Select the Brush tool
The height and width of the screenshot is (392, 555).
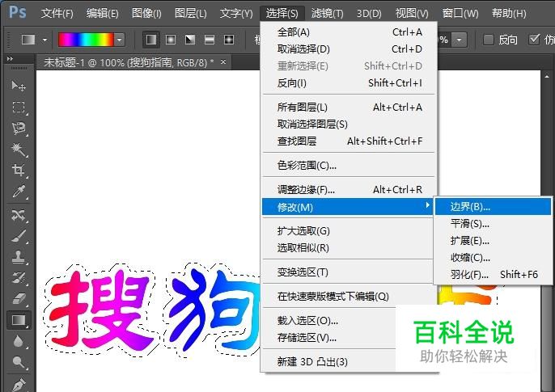[19, 236]
